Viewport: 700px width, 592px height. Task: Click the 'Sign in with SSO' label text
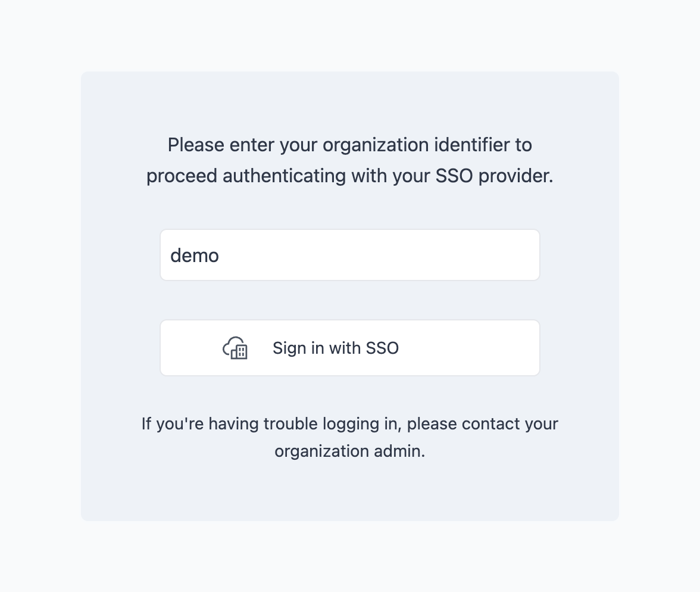[335, 348]
